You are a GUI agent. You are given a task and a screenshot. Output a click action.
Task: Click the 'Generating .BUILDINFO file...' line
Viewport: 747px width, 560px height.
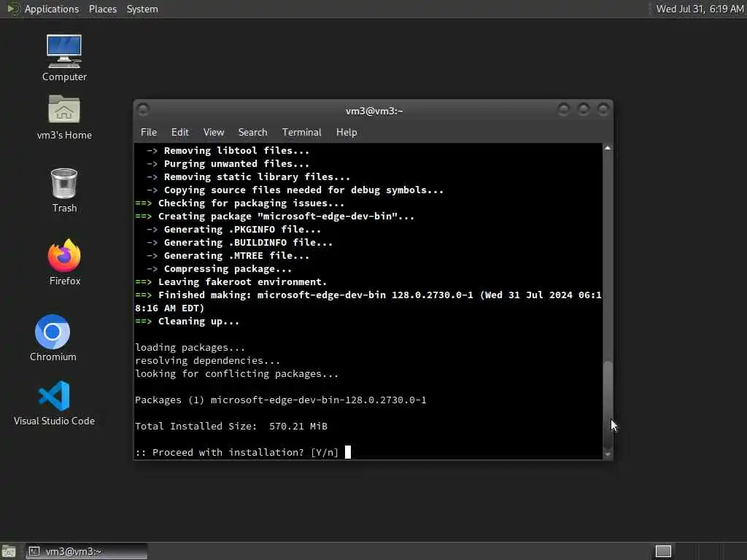[239, 242]
